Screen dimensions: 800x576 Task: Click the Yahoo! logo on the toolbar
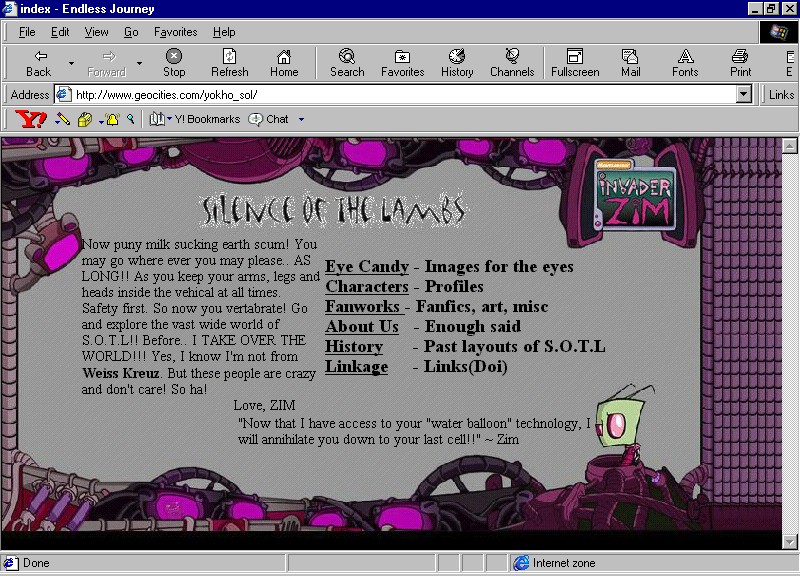(x=31, y=119)
